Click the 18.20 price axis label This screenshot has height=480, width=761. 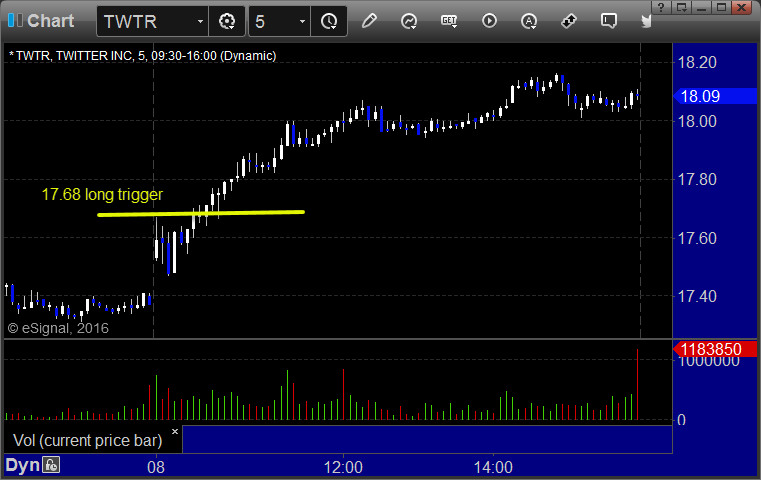(x=697, y=63)
